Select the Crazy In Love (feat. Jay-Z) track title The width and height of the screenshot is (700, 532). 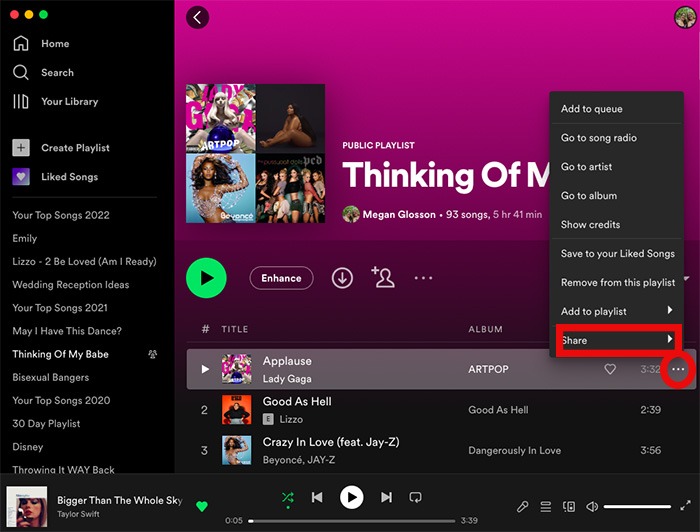pyautogui.click(x=331, y=442)
